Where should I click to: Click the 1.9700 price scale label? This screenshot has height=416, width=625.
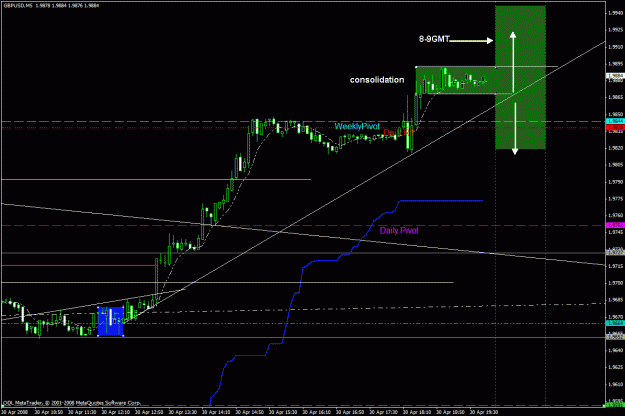tap(615, 283)
